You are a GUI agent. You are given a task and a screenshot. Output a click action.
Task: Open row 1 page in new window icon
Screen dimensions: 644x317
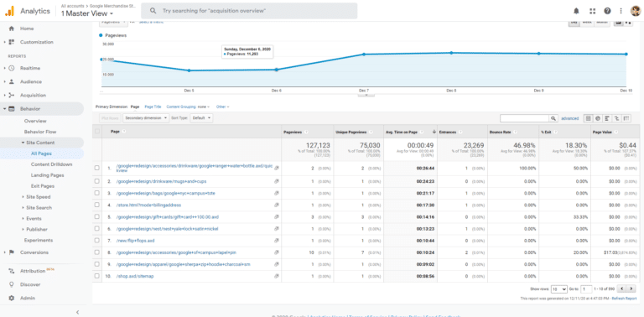click(x=277, y=168)
